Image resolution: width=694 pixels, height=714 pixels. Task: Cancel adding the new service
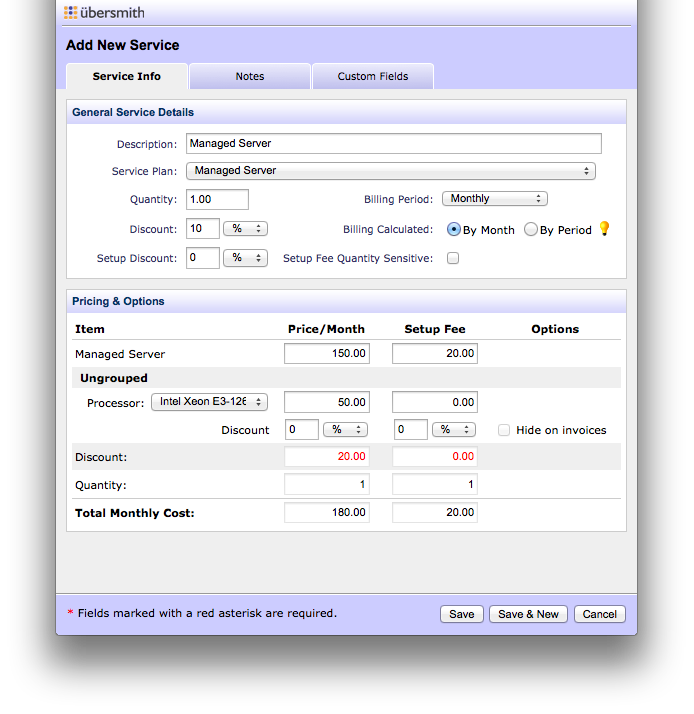(599, 614)
